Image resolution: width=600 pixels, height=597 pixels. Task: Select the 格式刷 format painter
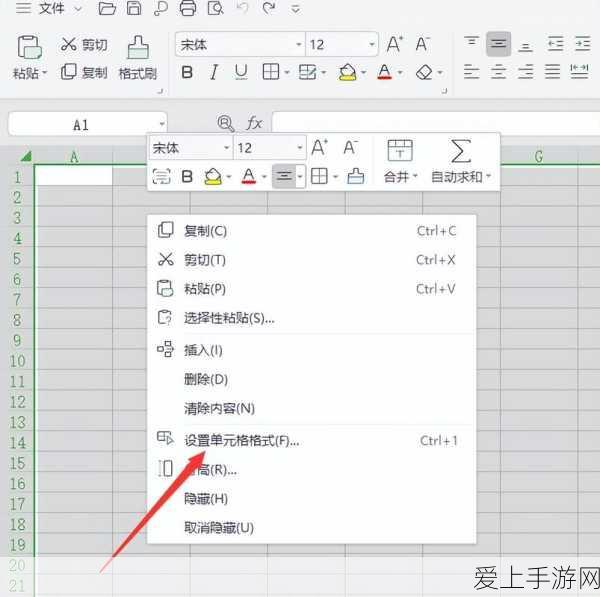[138, 57]
